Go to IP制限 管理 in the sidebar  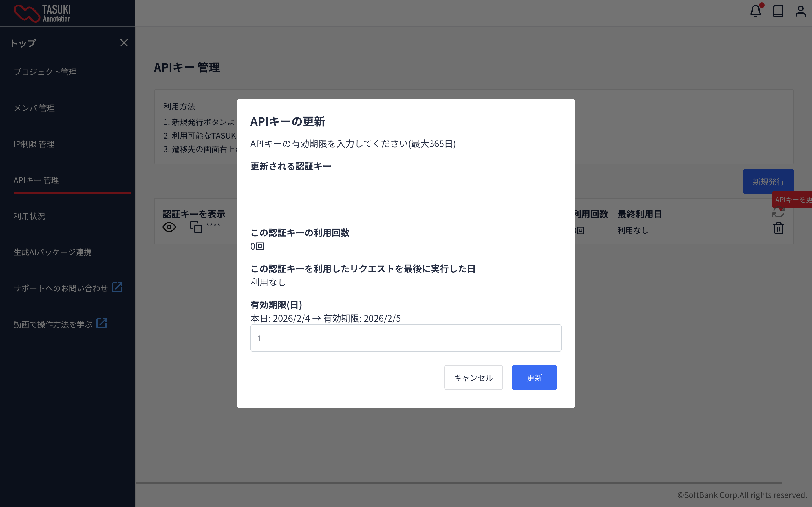pos(34,144)
